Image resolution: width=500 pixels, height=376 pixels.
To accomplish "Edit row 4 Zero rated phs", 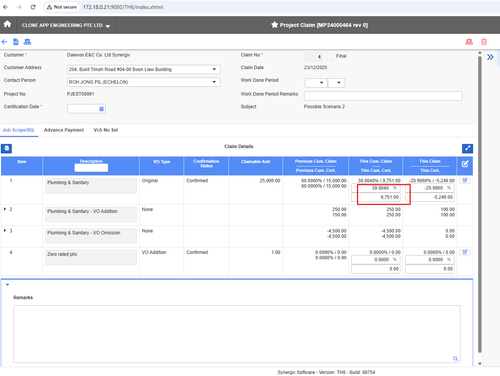I will click(465, 252).
